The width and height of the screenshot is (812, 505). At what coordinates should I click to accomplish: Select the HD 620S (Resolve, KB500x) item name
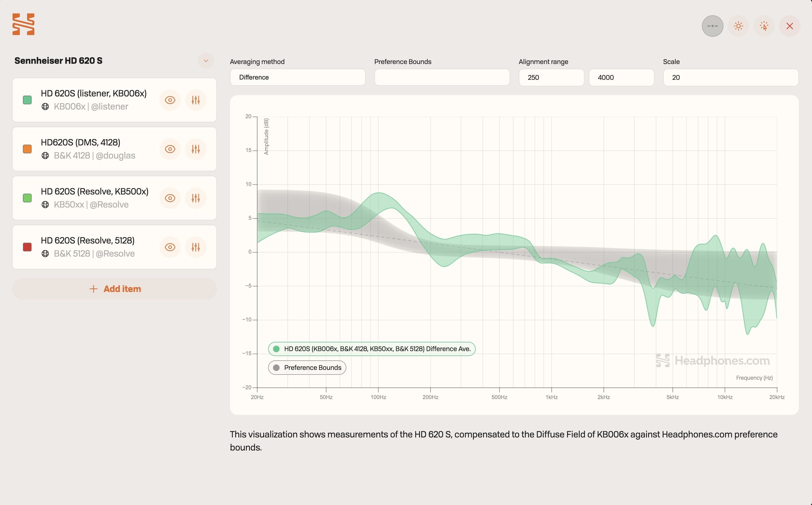tap(95, 192)
